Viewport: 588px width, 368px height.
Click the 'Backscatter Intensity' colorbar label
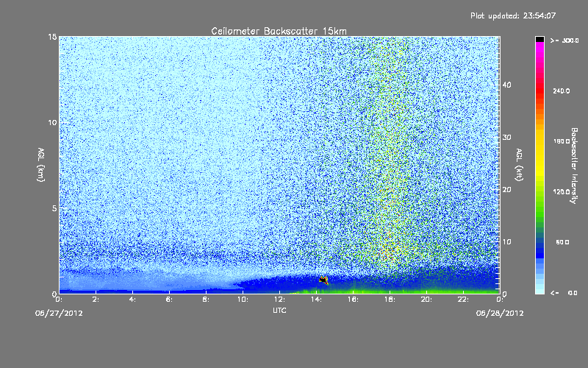[x=574, y=166]
